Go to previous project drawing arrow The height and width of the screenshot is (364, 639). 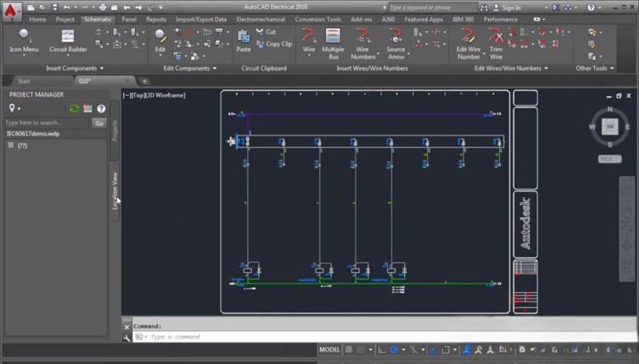pos(127,7)
